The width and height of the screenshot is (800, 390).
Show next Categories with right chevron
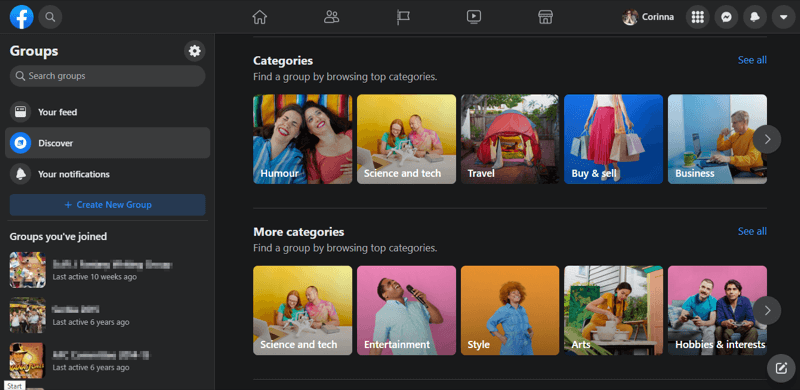point(767,139)
